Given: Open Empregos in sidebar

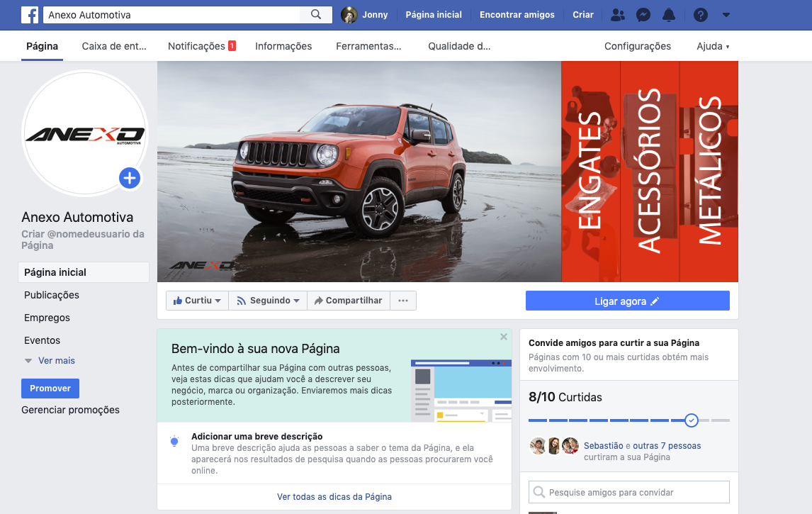Looking at the screenshot, I should [47, 318].
